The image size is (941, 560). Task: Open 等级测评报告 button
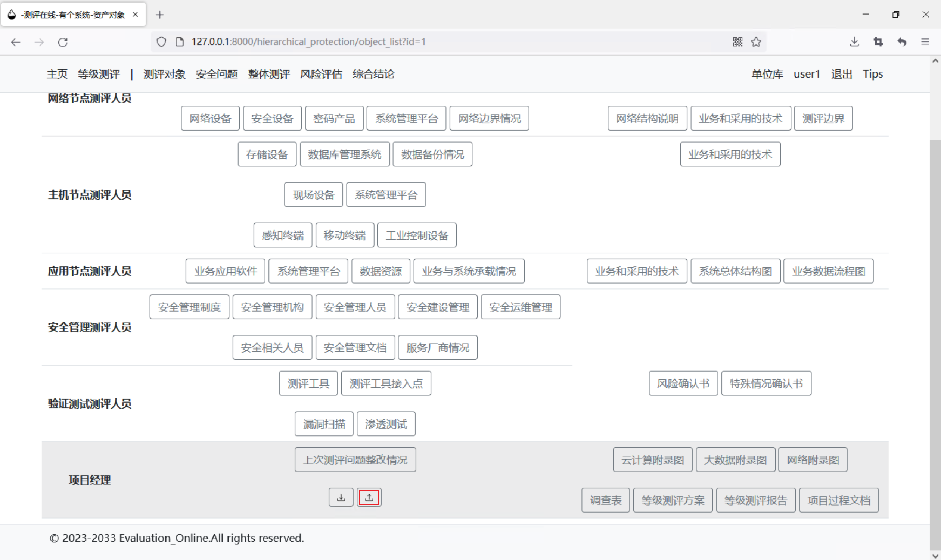point(755,500)
